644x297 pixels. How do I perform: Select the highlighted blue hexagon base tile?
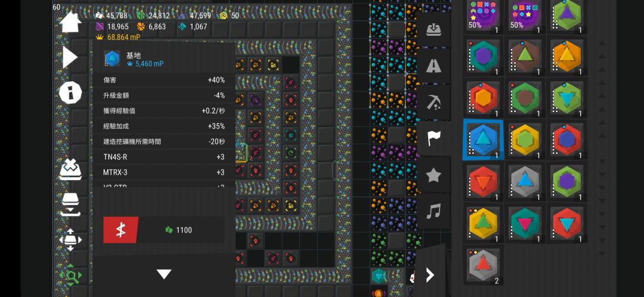[483, 140]
